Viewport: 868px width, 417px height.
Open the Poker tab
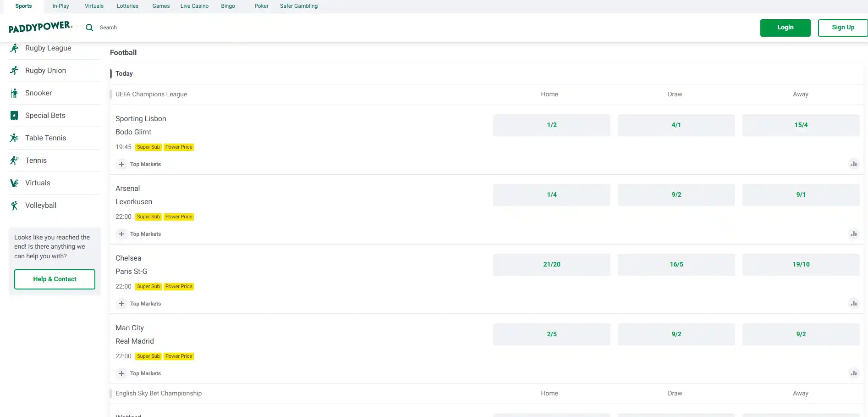[x=261, y=6]
